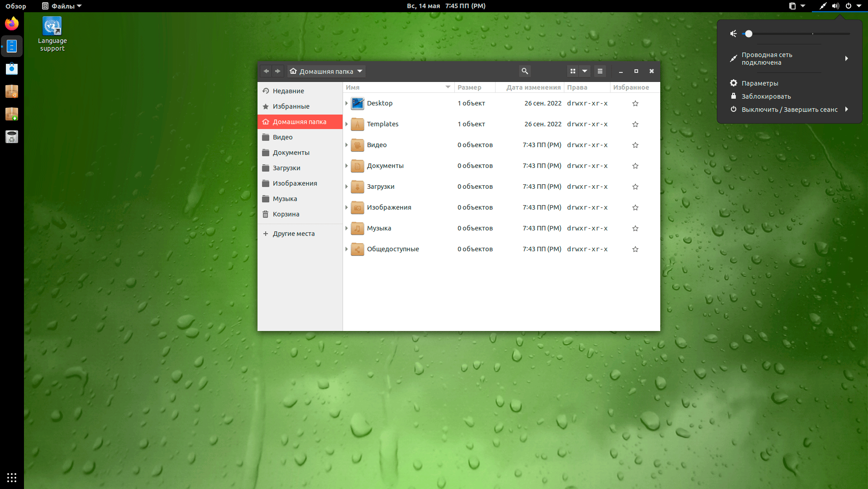The height and width of the screenshot is (489, 868).
Task: Open Другие места in the sidebar
Action: (293, 234)
